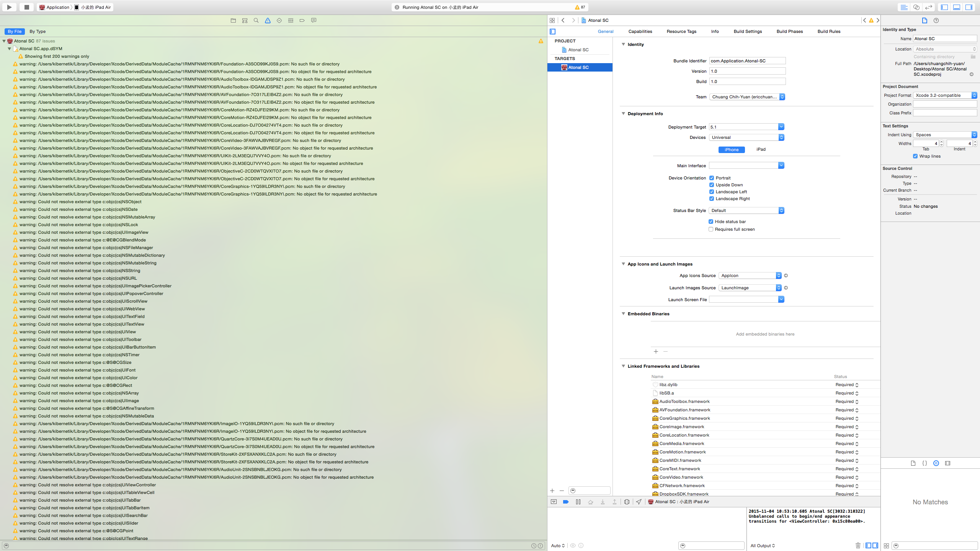The height and width of the screenshot is (551, 980).
Task: Switch to the Build Phases tab
Action: click(789, 31)
